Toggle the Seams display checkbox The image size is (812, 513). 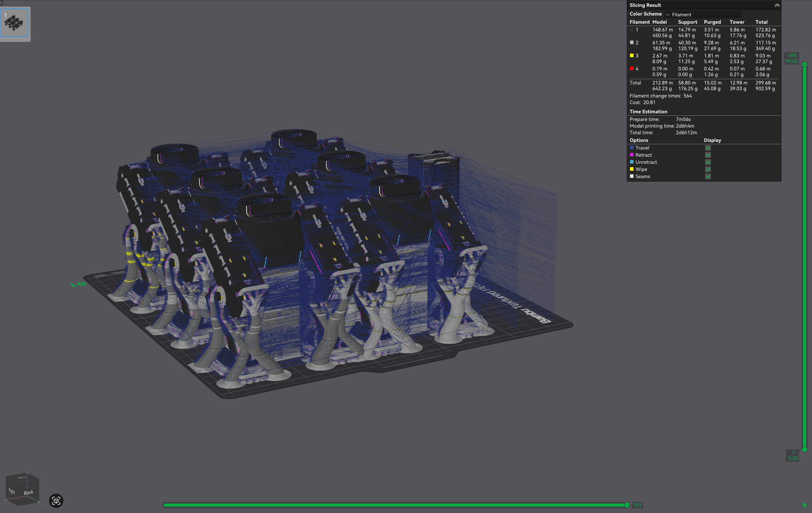tap(708, 177)
